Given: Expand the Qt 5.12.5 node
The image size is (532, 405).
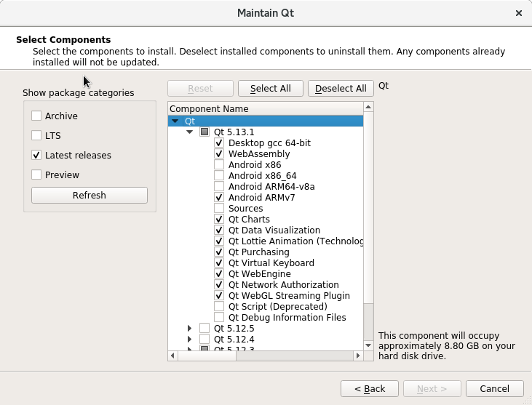Looking at the screenshot, I should click(x=190, y=328).
